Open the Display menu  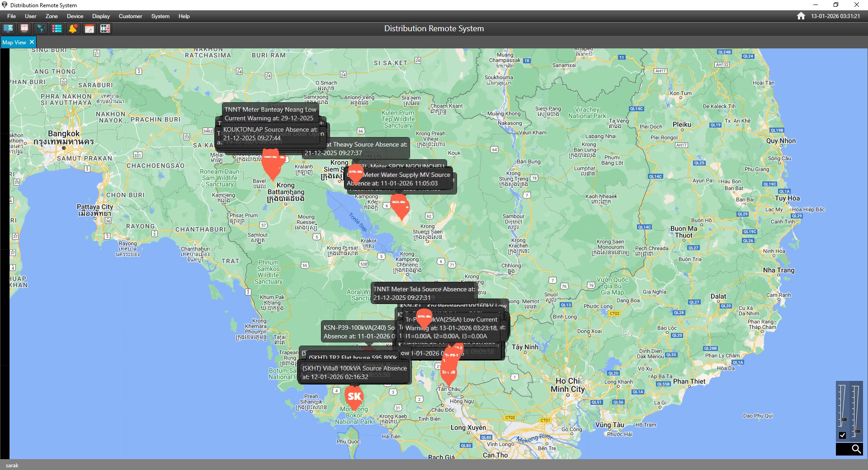[x=101, y=16]
